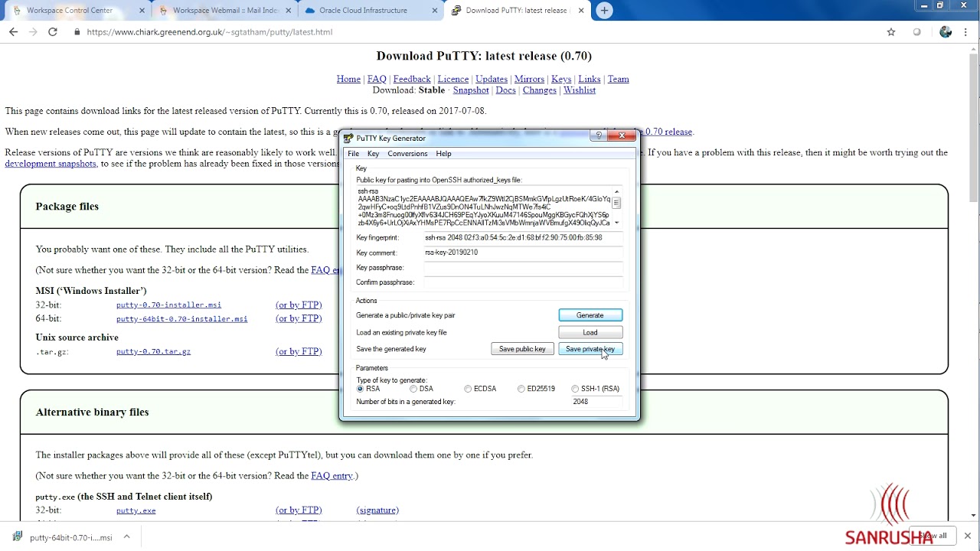Click the Save public key button
This screenshot has height=551, width=980.
click(x=522, y=349)
